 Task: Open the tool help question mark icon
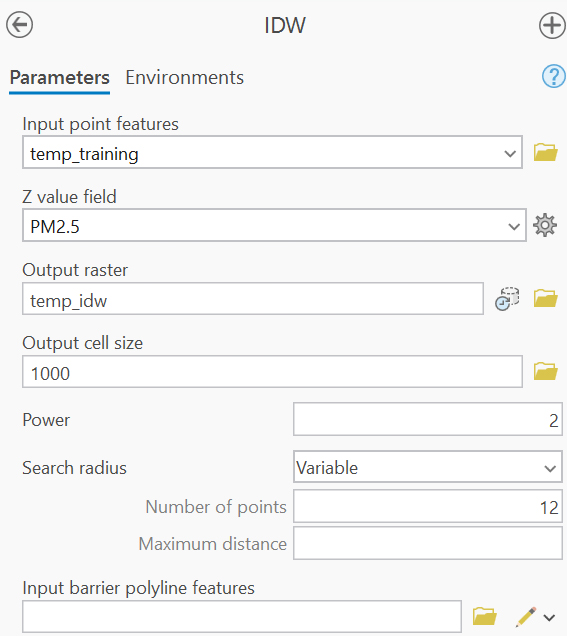coord(554,76)
